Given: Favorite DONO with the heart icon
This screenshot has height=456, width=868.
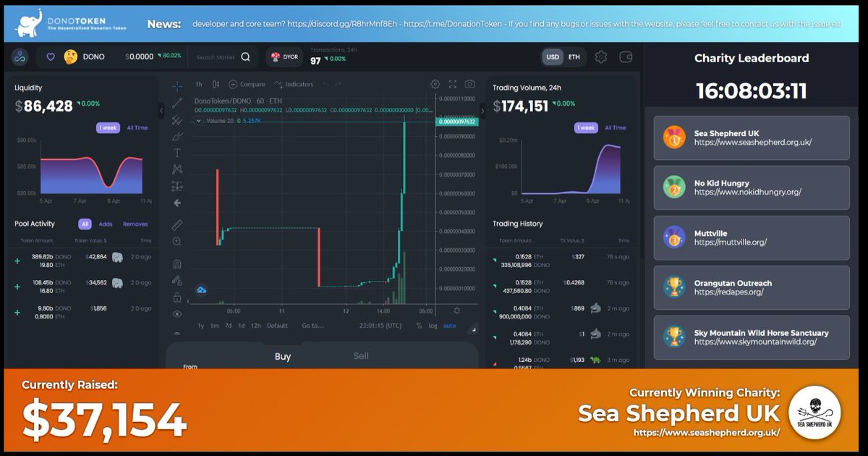Looking at the screenshot, I should 51,56.
